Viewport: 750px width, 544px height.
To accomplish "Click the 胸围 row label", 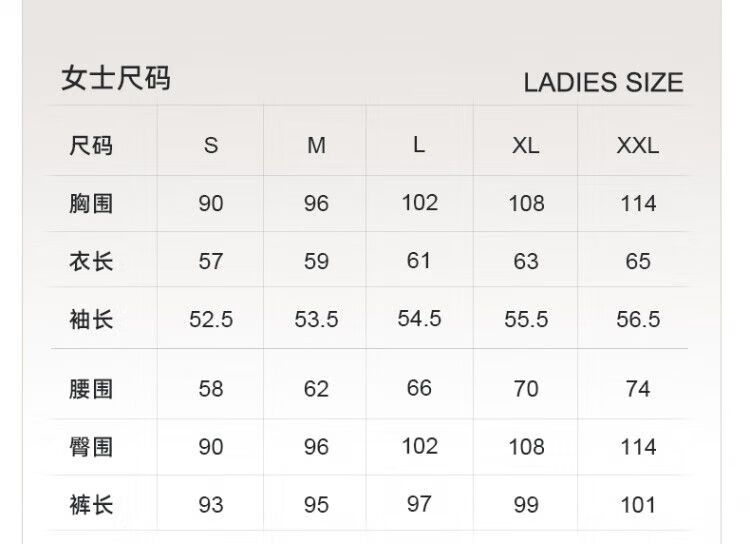I will pyautogui.click(x=91, y=203).
